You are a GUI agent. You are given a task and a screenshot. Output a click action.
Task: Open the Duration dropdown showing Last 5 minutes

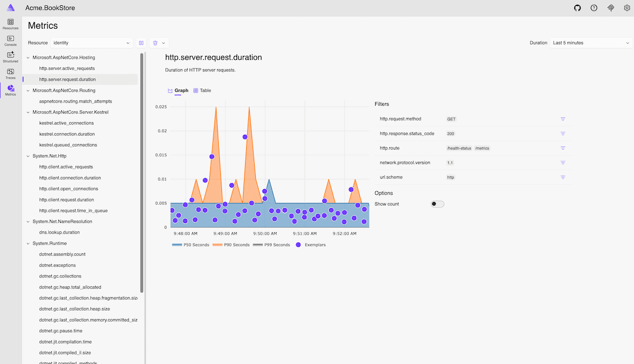[x=590, y=43]
